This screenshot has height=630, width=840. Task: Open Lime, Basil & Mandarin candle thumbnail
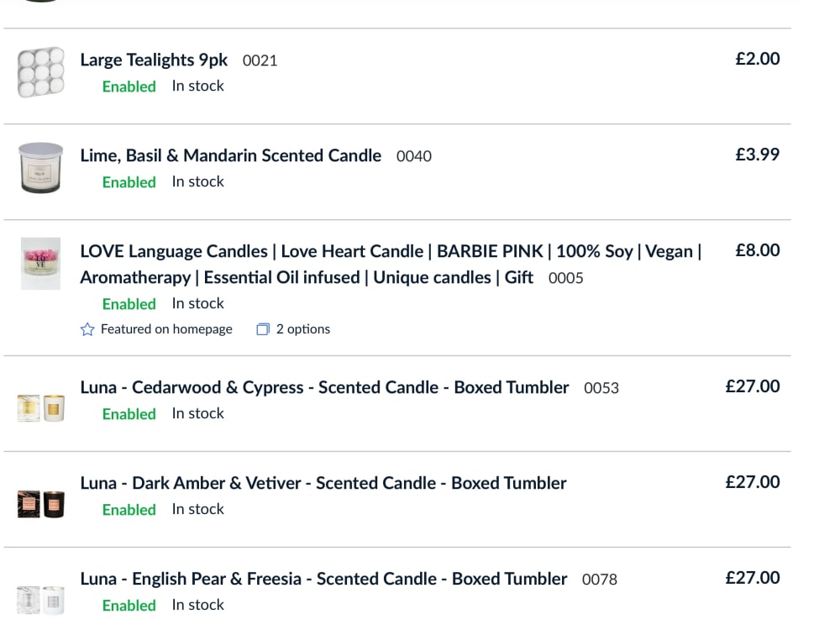[x=40, y=168]
